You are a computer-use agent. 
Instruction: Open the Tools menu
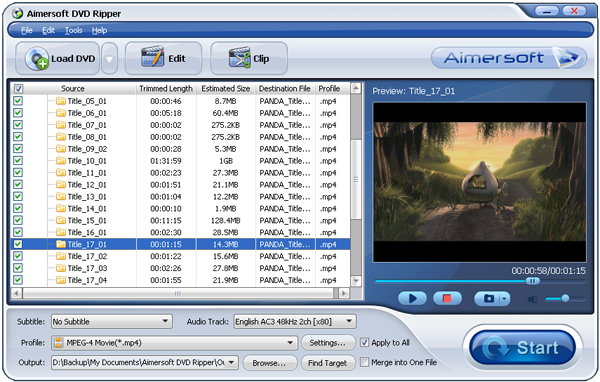pos(73,30)
